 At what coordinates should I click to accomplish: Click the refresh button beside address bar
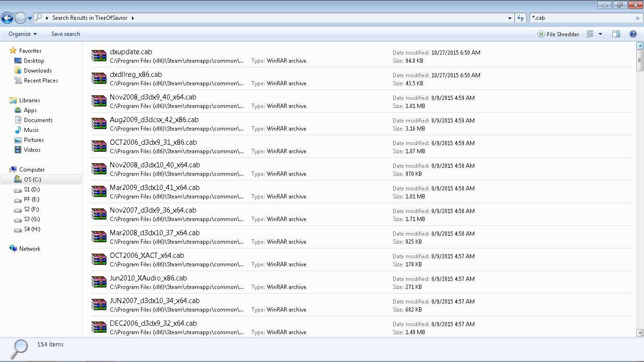tap(520, 18)
